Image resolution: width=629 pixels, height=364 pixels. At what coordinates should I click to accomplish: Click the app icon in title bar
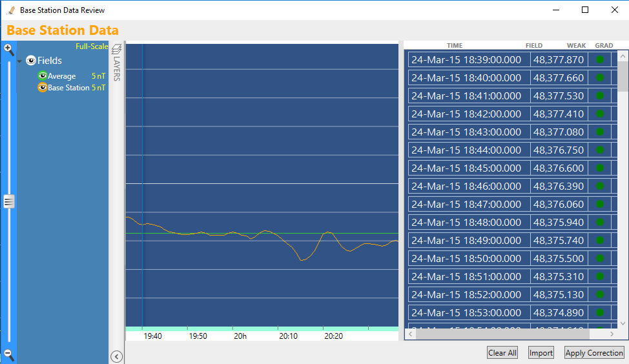tap(10, 10)
